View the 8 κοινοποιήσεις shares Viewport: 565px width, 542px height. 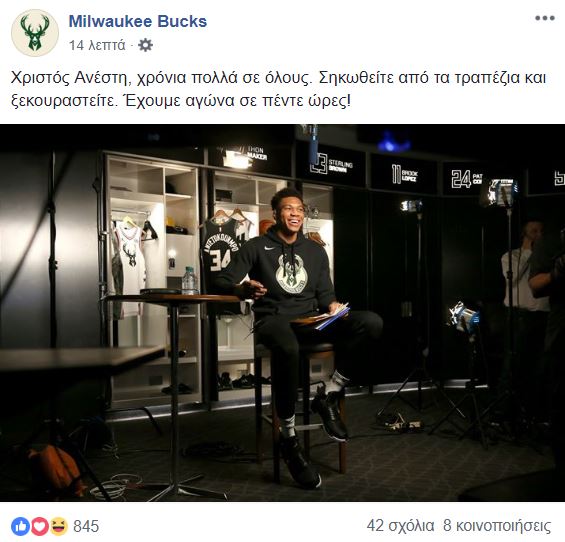click(x=497, y=526)
